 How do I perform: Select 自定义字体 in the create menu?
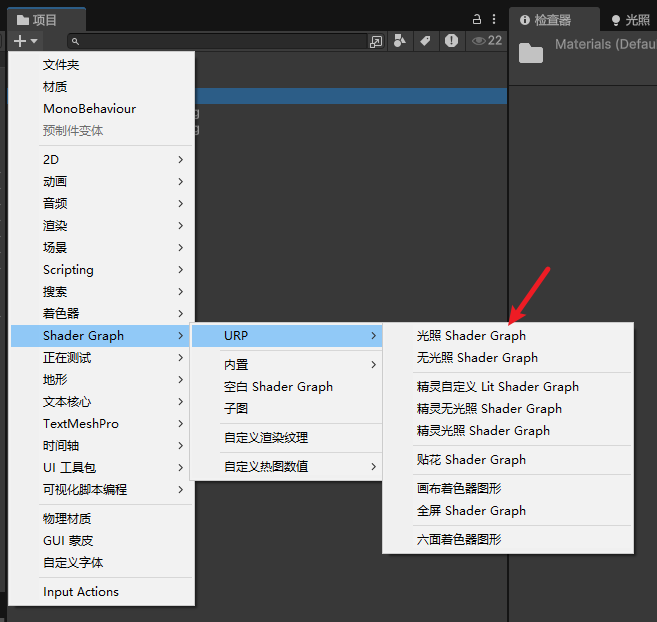click(101, 563)
